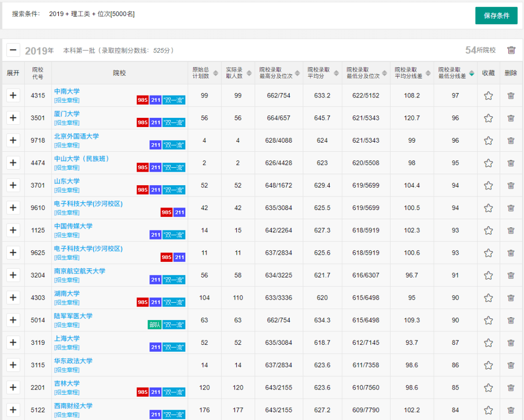Select the 622/5152 lowest score cell
Image resolution: width=524 pixels, height=420 pixels.
366,96
